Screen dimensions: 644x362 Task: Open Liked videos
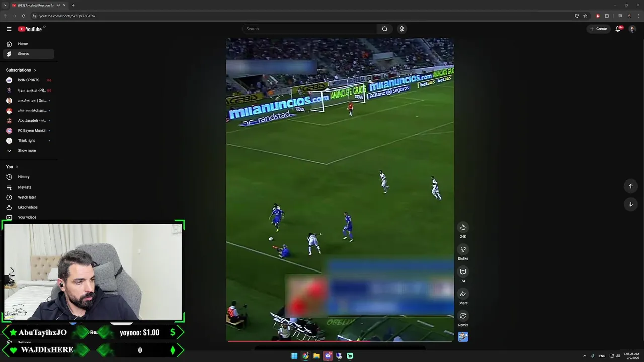click(29, 207)
